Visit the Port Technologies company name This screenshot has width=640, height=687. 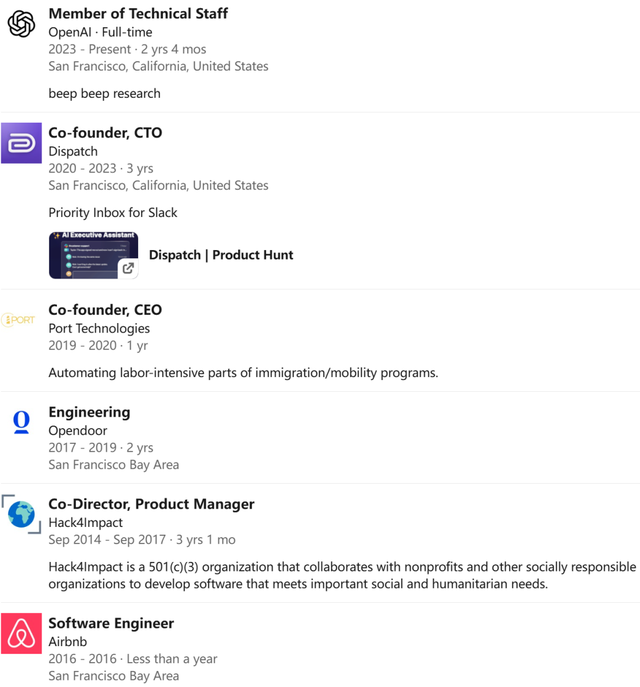[x=99, y=329]
